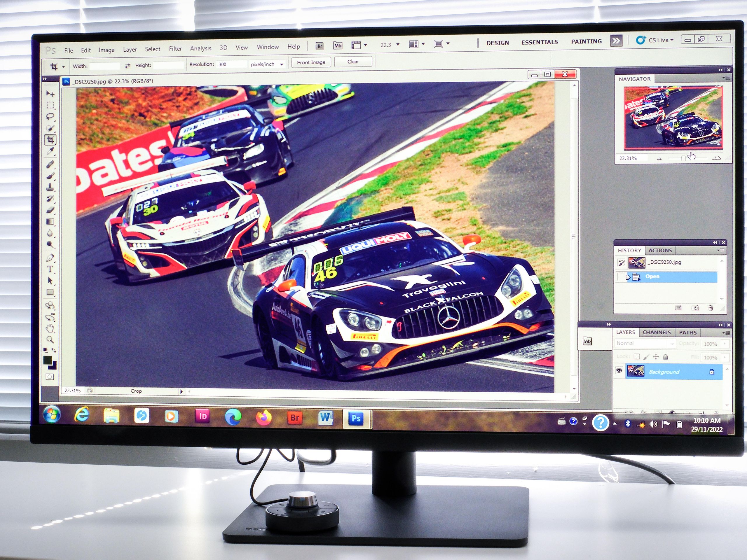Select the Pen tool

[x=50, y=258]
